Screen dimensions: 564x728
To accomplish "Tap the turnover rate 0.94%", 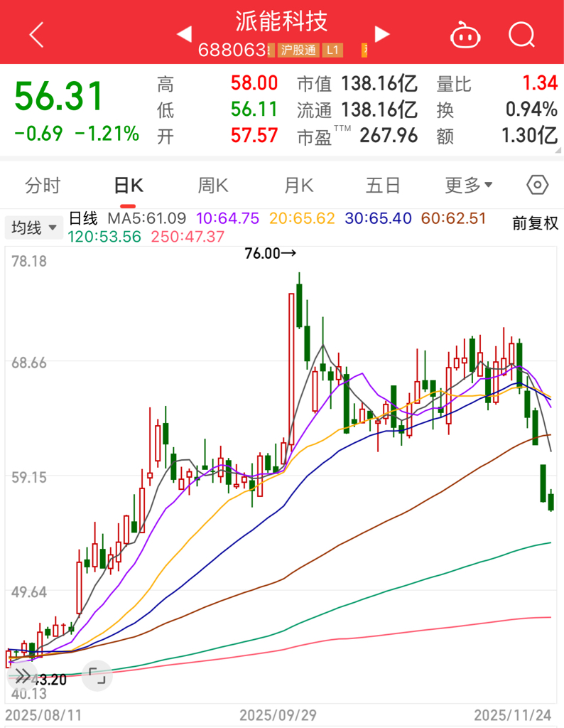I will click(x=531, y=109).
